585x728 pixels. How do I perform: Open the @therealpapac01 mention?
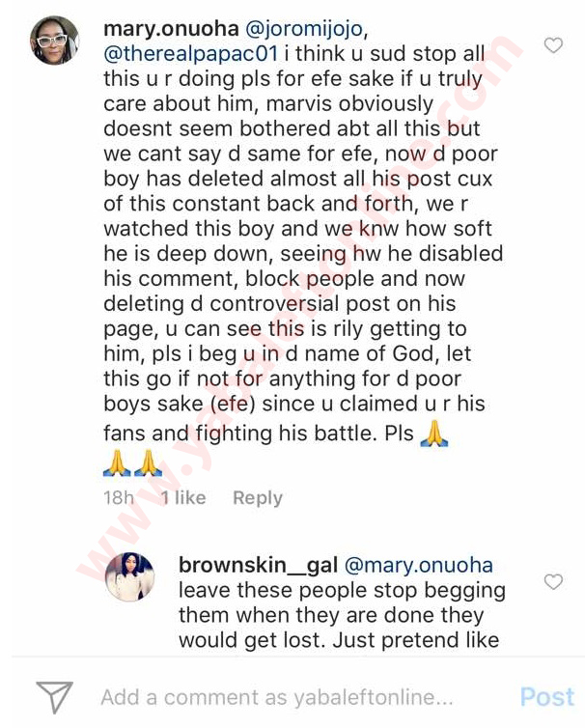click(x=191, y=53)
